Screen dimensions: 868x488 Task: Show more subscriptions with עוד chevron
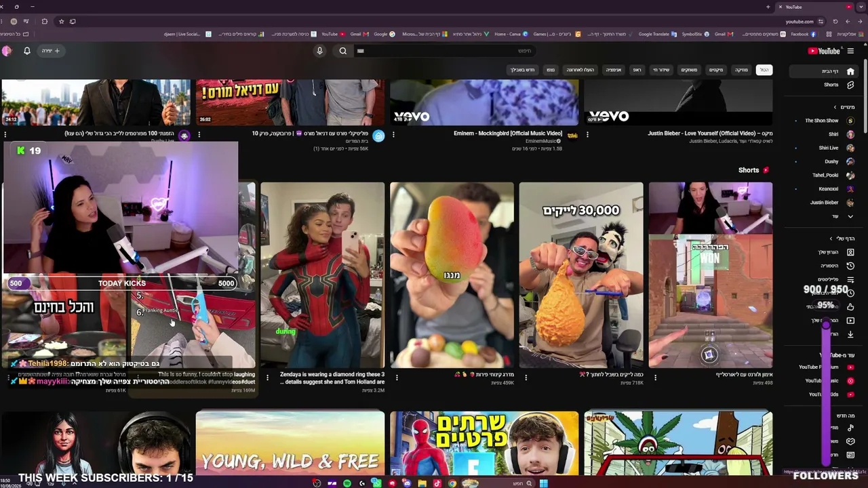coord(850,216)
